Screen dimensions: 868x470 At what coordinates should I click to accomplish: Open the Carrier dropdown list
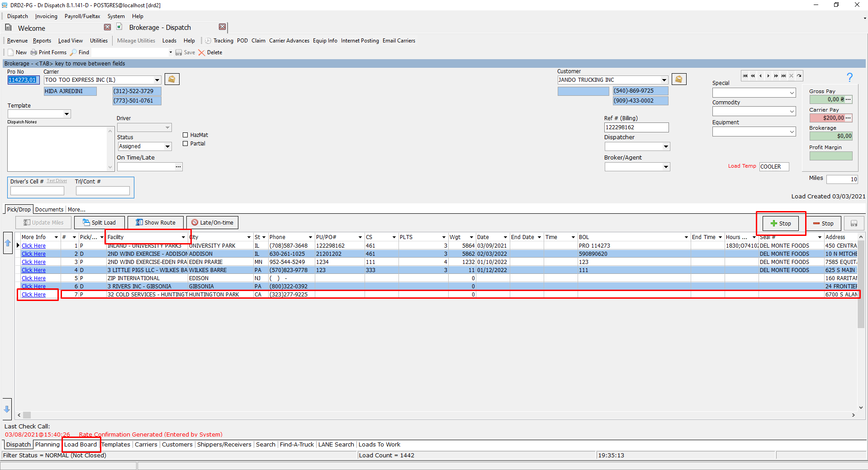157,80
